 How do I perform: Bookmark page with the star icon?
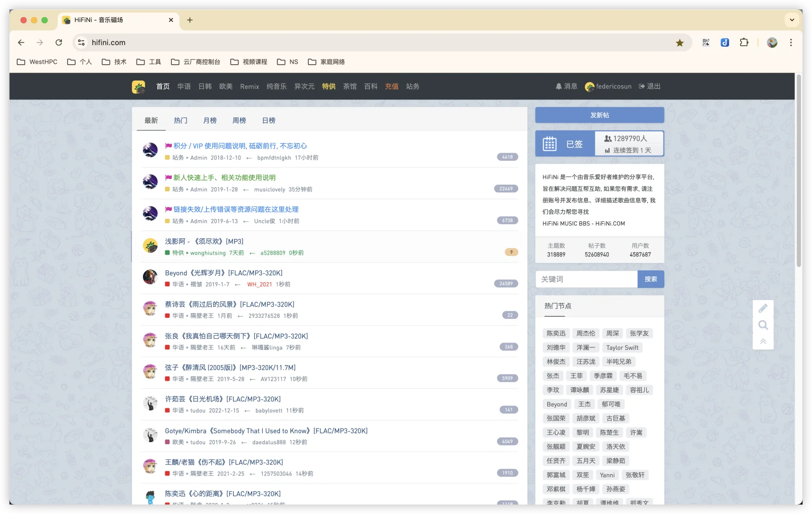(x=680, y=43)
